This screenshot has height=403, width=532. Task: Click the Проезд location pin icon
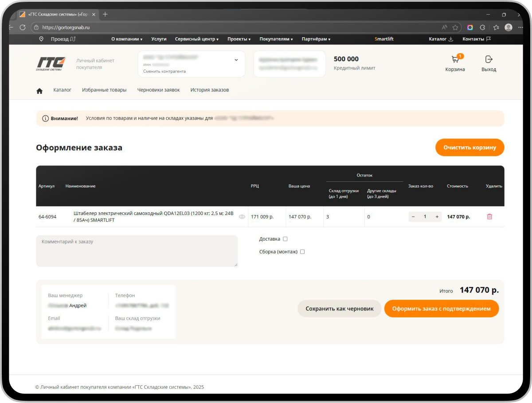click(41, 39)
